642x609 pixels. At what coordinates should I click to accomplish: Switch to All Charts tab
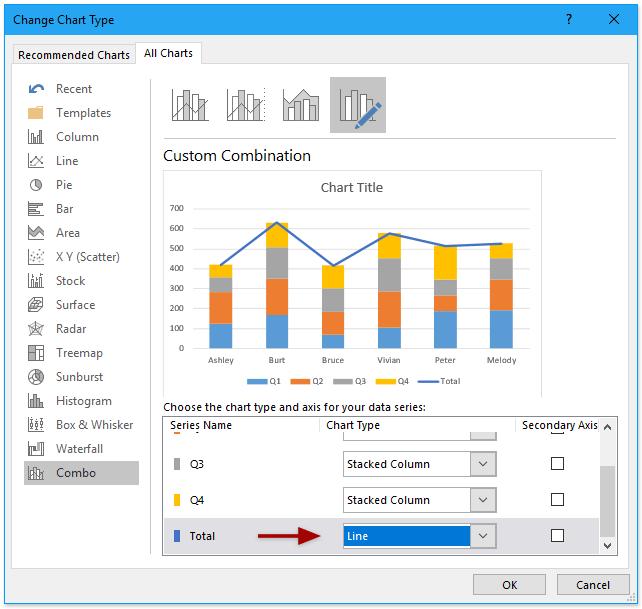tap(168, 53)
